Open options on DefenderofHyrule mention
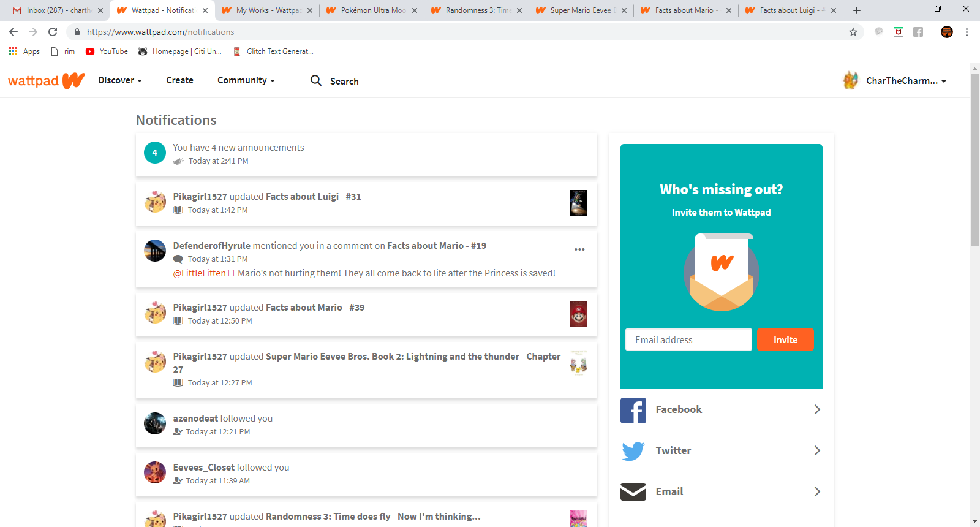The width and height of the screenshot is (980, 527). [579, 249]
